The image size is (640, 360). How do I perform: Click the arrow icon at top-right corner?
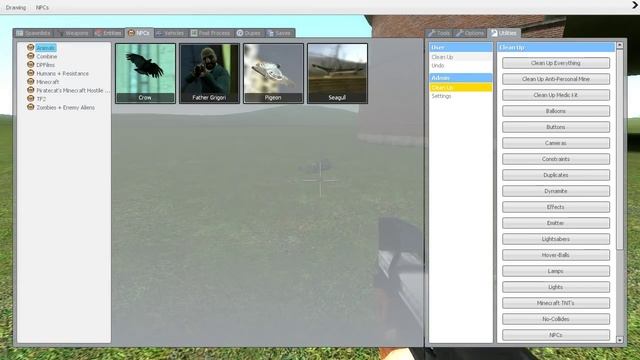(x=636, y=5)
